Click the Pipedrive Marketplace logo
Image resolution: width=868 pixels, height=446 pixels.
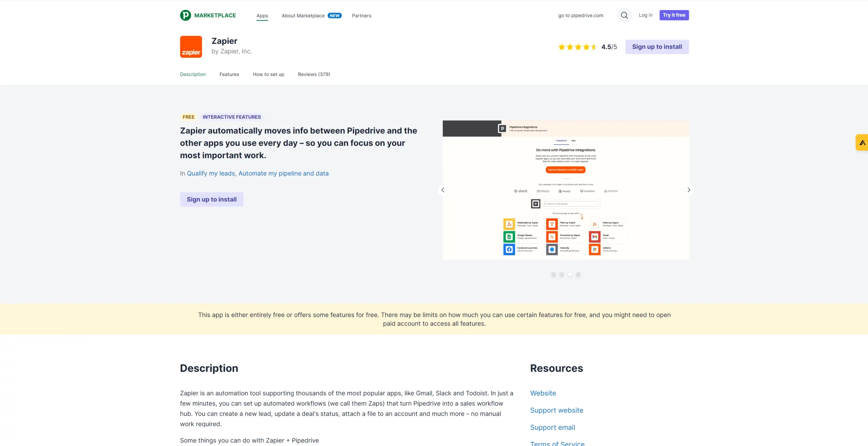(x=208, y=15)
